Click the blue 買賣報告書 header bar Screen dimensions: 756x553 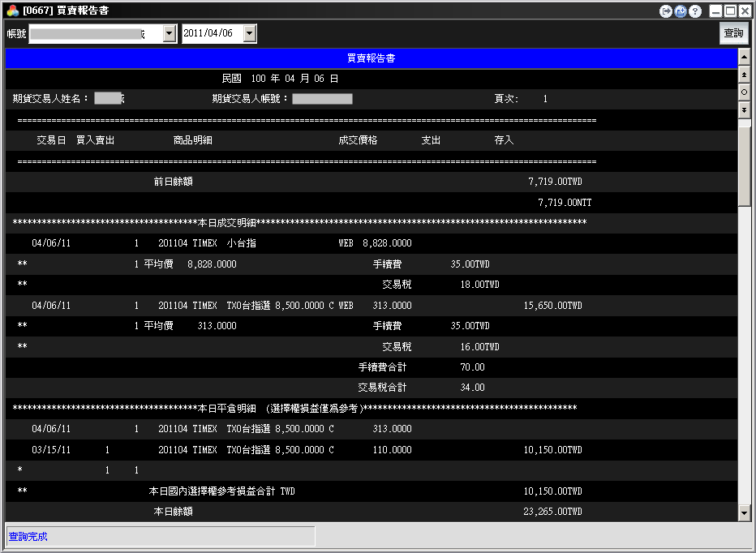(x=371, y=58)
